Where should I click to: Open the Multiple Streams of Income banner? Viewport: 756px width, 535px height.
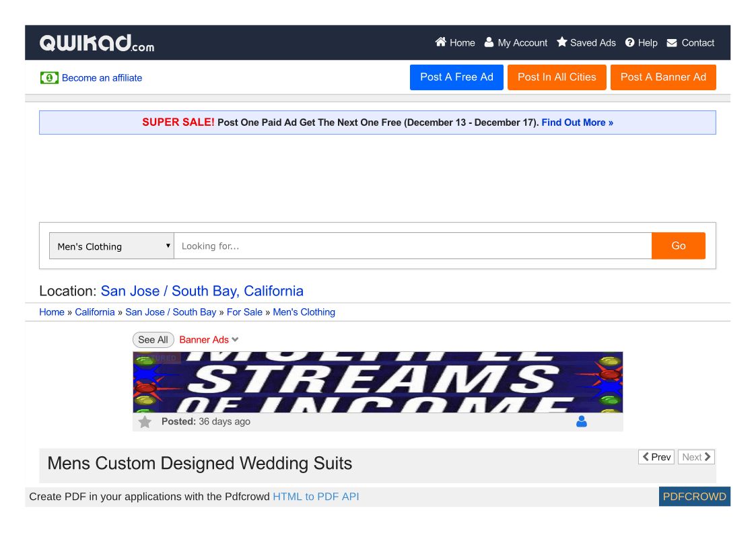point(377,382)
